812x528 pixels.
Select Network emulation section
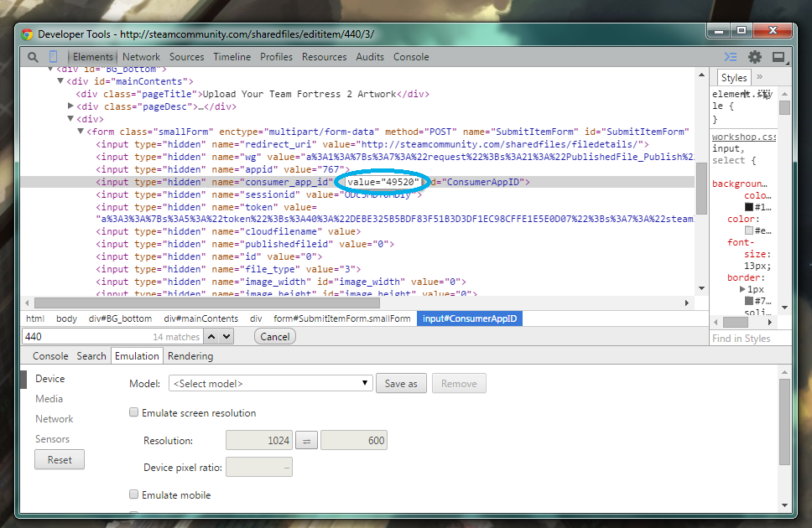pyautogui.click(x=55, y=419)
